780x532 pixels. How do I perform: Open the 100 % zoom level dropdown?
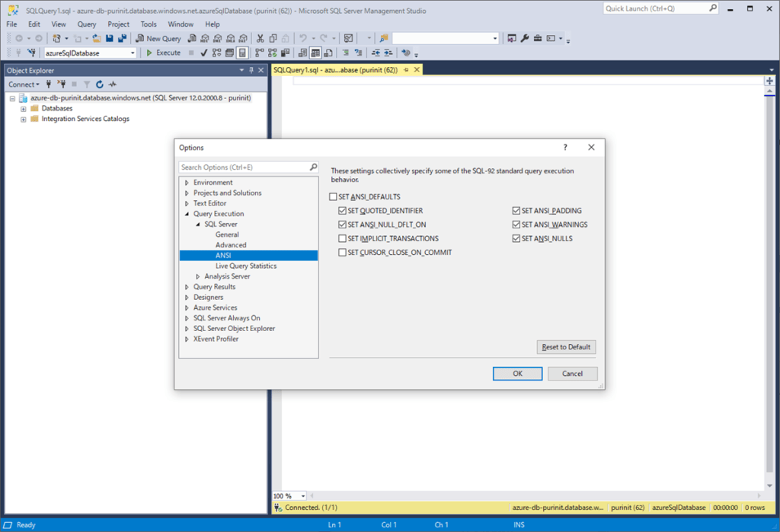(302, 496)
